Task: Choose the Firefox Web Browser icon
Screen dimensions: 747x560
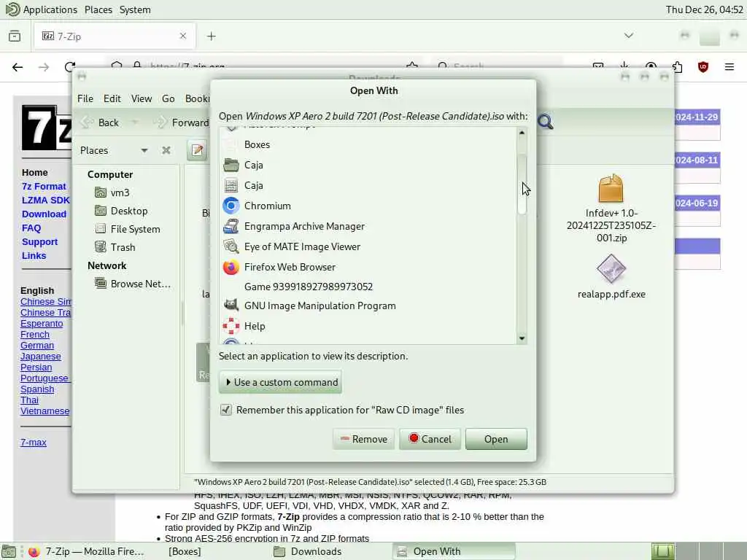Action: 231,267
